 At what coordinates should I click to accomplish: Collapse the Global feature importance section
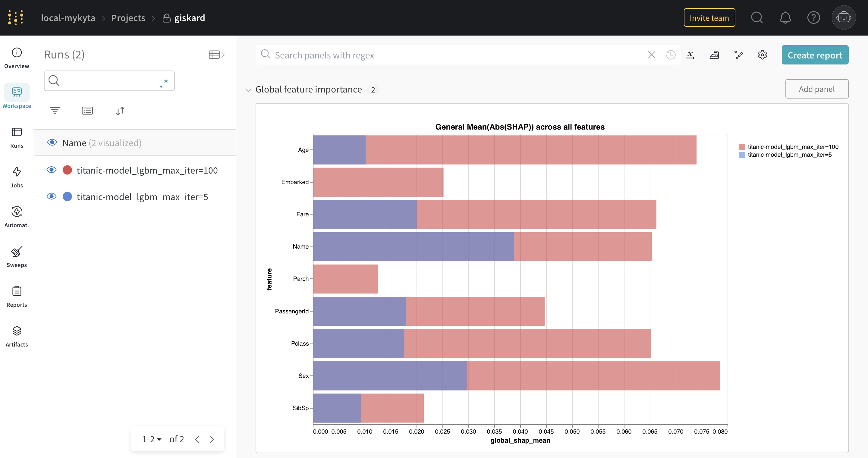(x=248, y=90)
